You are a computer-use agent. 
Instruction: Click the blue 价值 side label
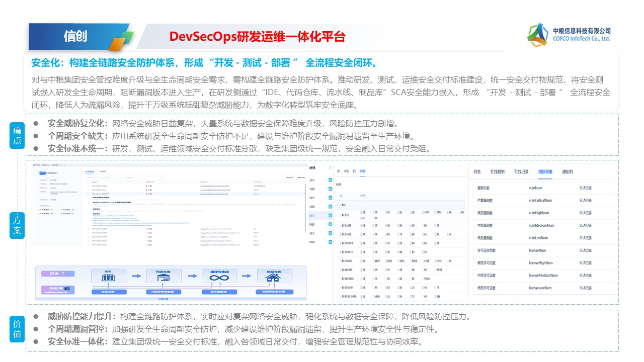(x=17, y=329)
